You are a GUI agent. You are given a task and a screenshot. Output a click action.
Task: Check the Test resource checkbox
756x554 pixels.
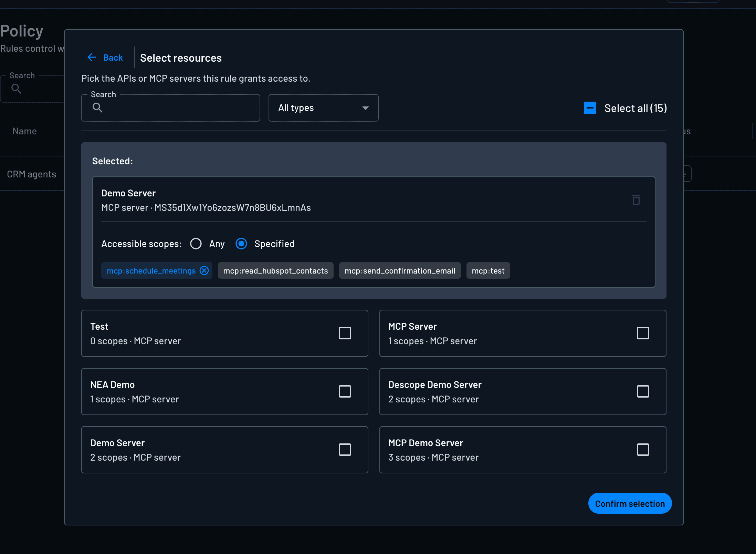(345, 333)
